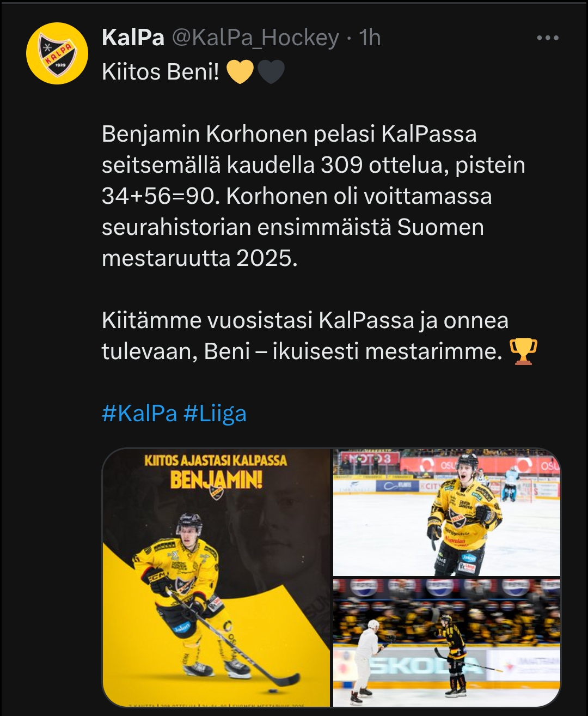Viewport: 588px width, 716px height.
Task: Click the 1h post timestamp
Action: 370,38
